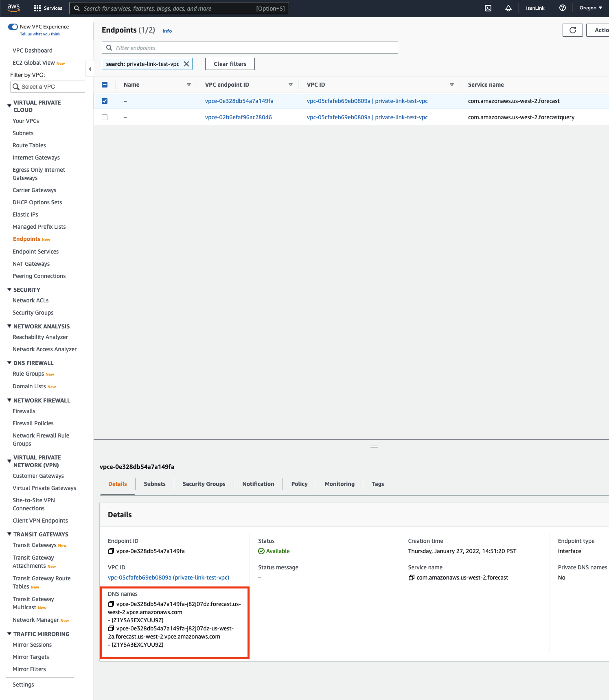
Task: Open Peering Connections page
Action: pyautogui.click(x=39, y=276)
